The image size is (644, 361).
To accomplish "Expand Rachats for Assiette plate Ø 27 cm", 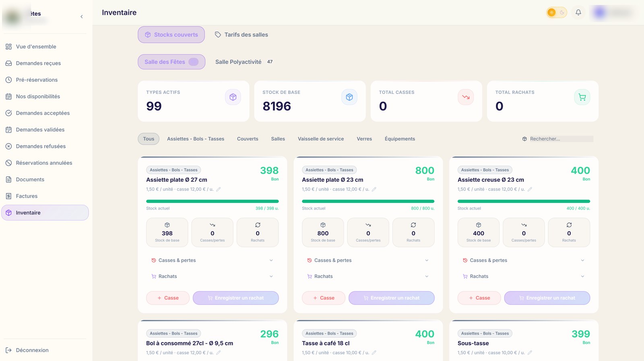I will coord(213,276).
